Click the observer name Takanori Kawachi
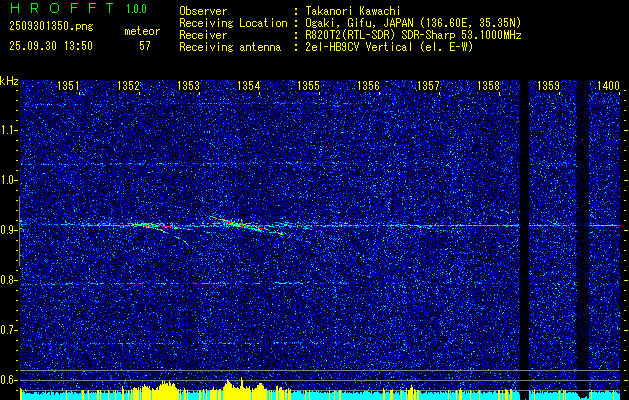 (351, 11)
